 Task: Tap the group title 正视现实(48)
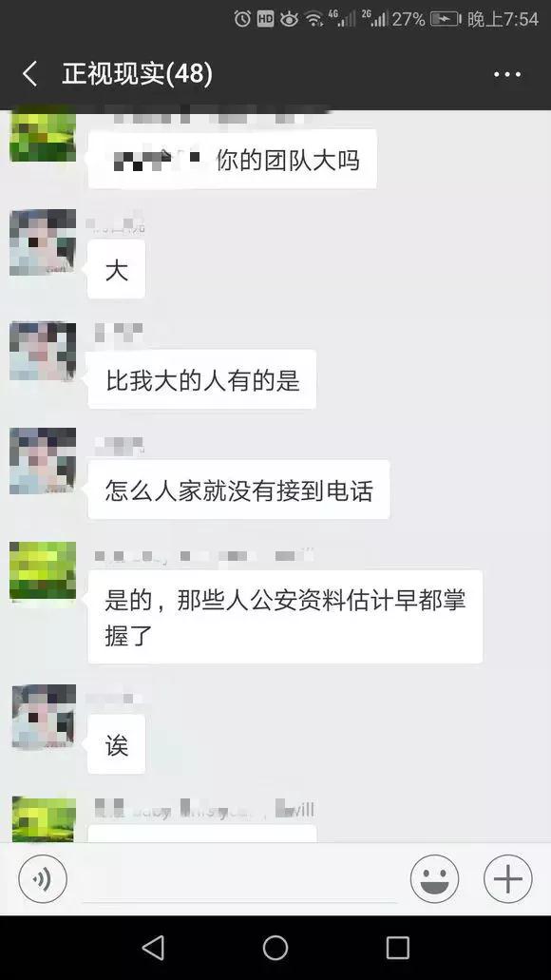(138, 74)
